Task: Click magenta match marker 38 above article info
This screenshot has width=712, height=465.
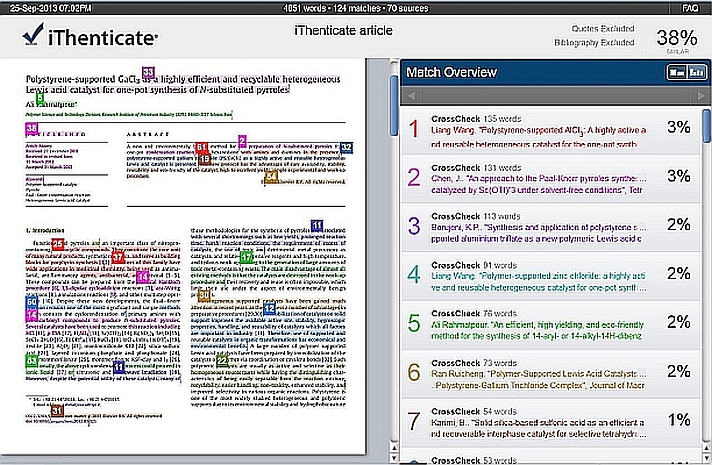Action: (x=31, y=129)
